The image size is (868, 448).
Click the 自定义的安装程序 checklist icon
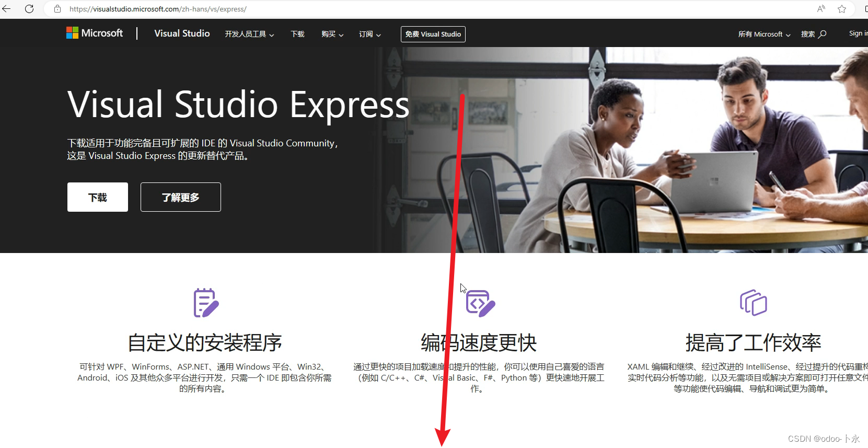point(206,302)
